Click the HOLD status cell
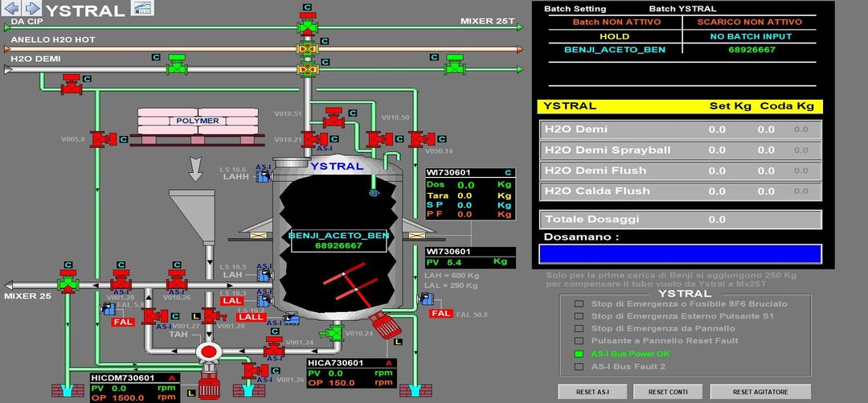 tap(615, 36)
